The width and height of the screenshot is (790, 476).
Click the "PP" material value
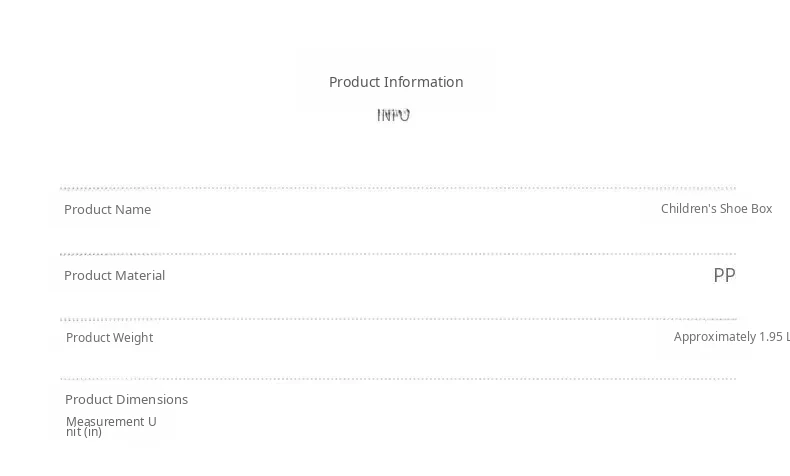724,275
